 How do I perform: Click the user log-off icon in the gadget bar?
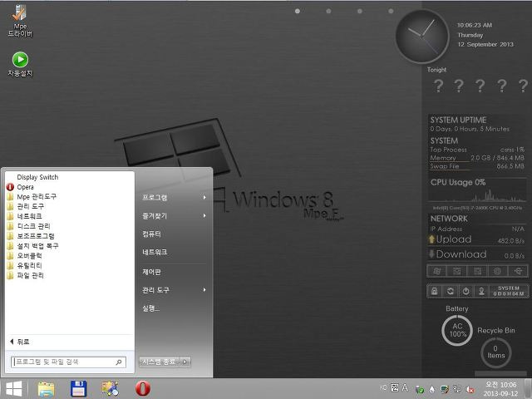tap(481, 291)
